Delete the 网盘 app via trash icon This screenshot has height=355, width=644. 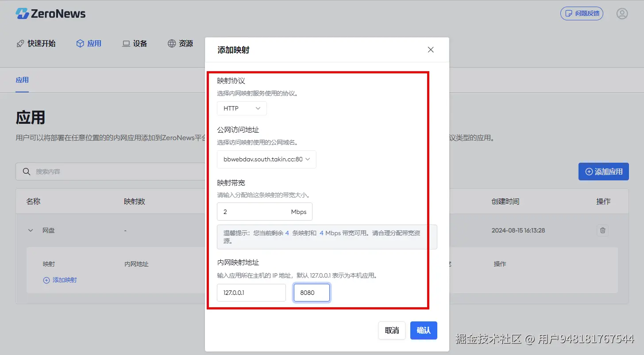[x=602, y=230]
